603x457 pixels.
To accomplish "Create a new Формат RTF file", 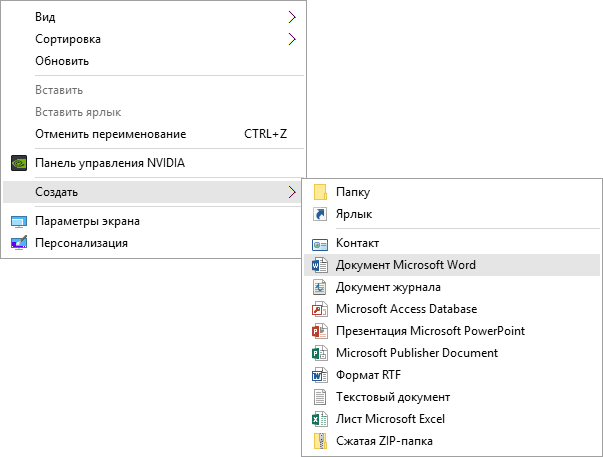I will (x=370, y=375).
